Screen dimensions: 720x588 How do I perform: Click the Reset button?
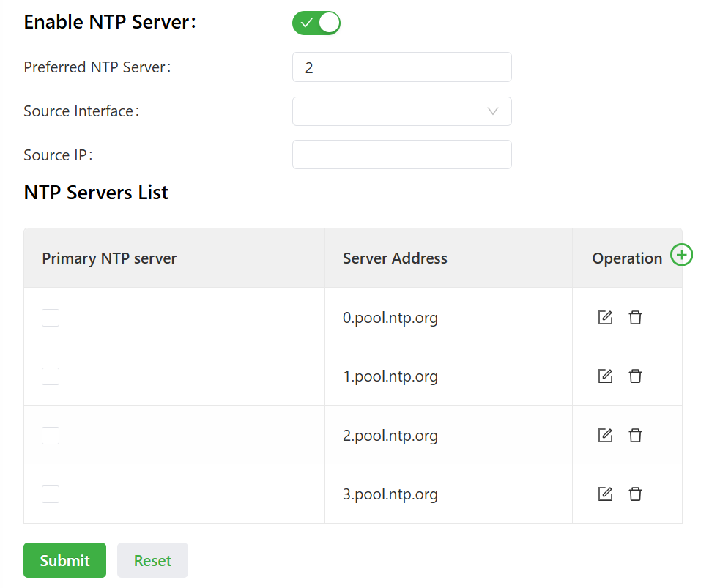click(x=152, y=560)
